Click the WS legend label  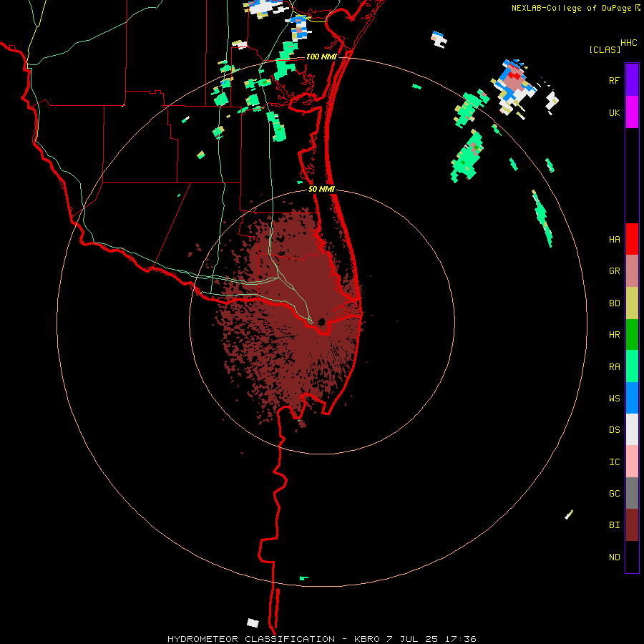pyautogui.click(x=614, y=399)
